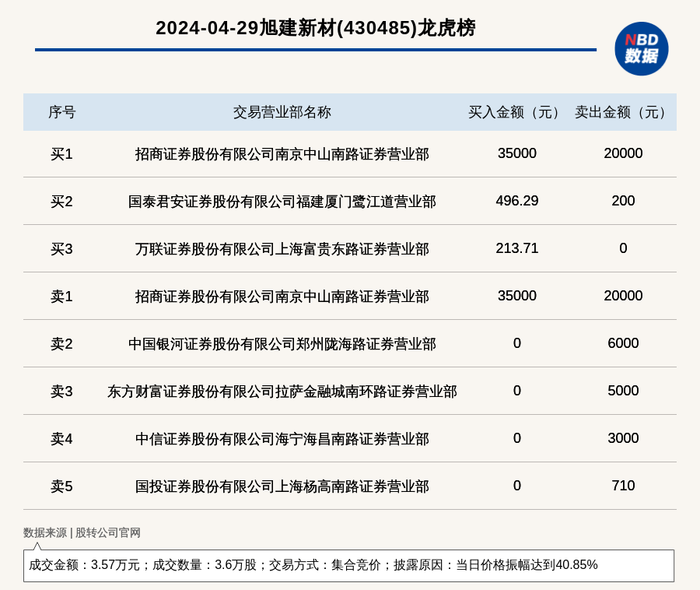Select the 卖1 row label

tap(61, 297)
